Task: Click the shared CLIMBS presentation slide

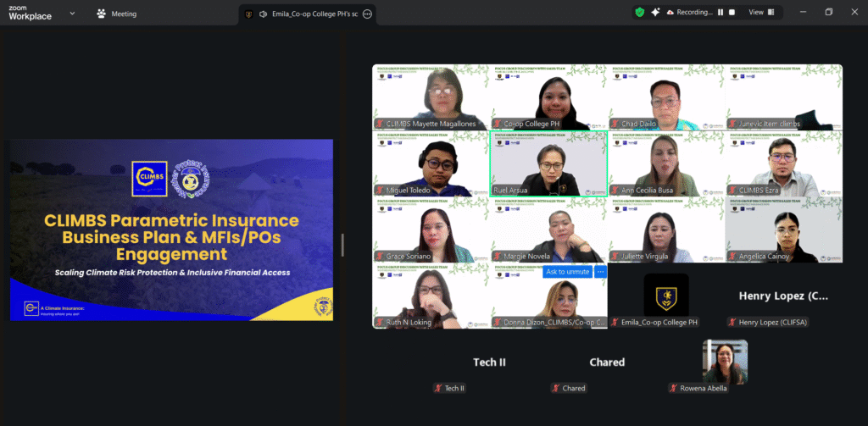Action: coord(171,230)
